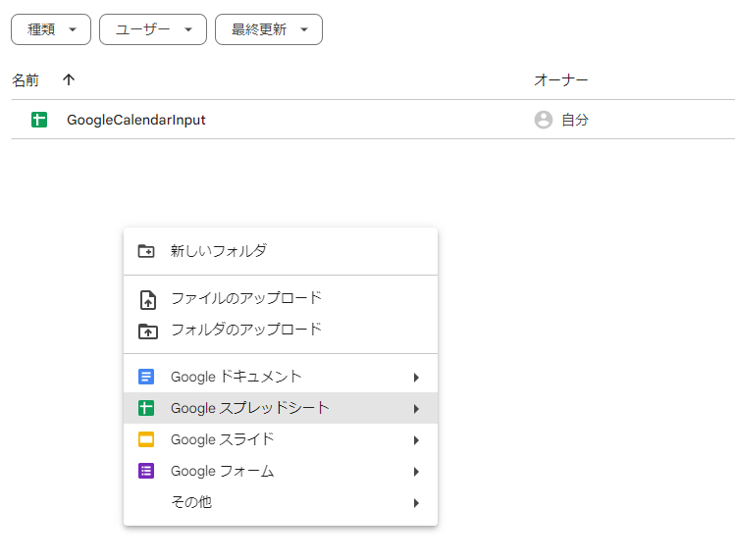Click the purple Google Forms icon
Image resolution: width=735 pixels, height=560 pixels.
pyautogui.click(x=146, y=471)
